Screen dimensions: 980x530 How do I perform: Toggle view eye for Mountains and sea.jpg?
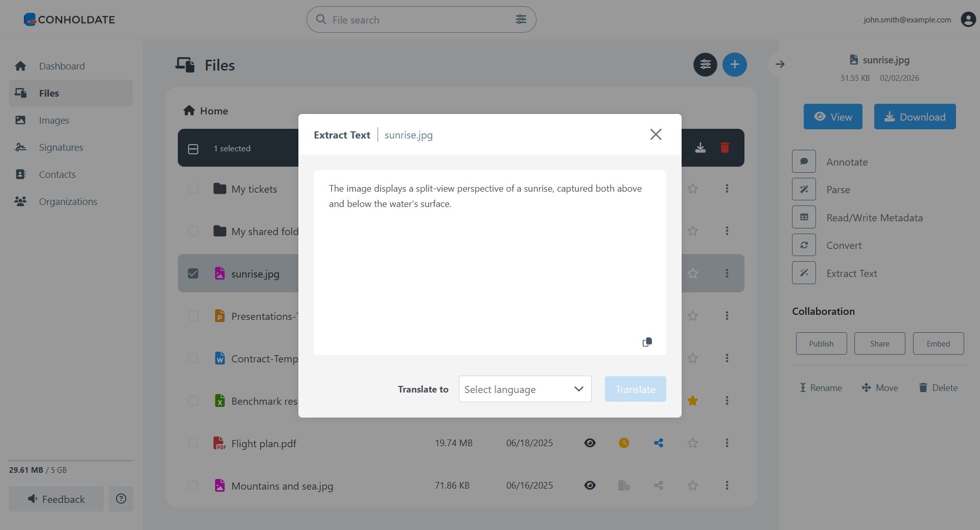590,486
